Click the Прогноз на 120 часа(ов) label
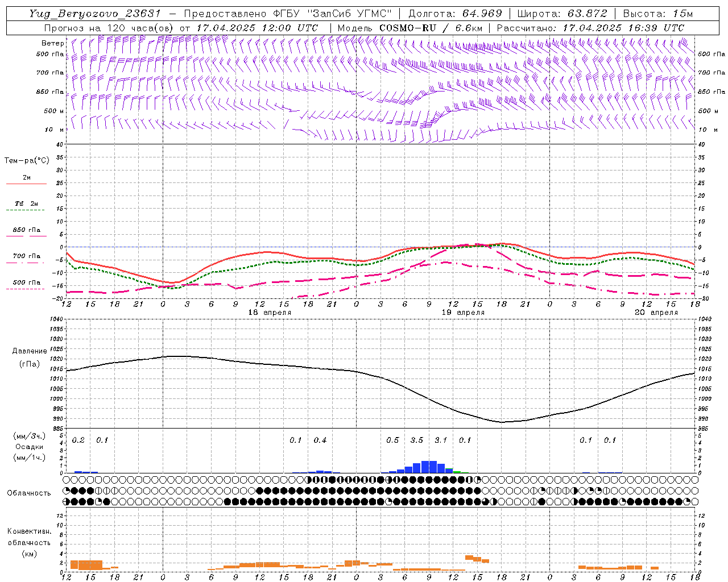Screen dimensions: 728x582 109,28
